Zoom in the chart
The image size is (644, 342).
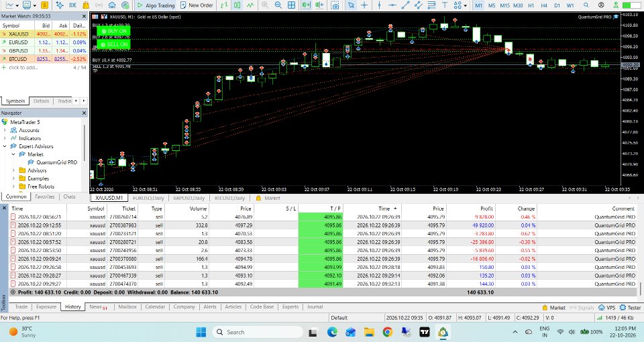click(265, 5)
